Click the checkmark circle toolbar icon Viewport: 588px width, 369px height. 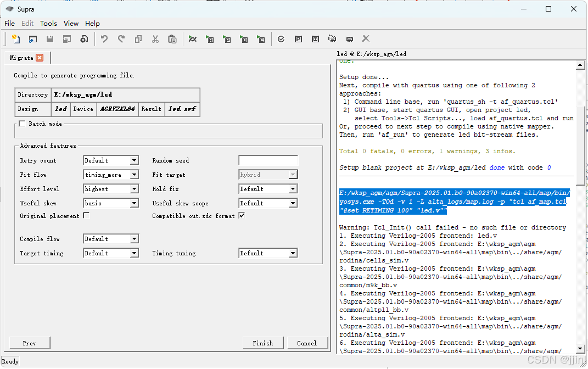[x=281, y=38]
